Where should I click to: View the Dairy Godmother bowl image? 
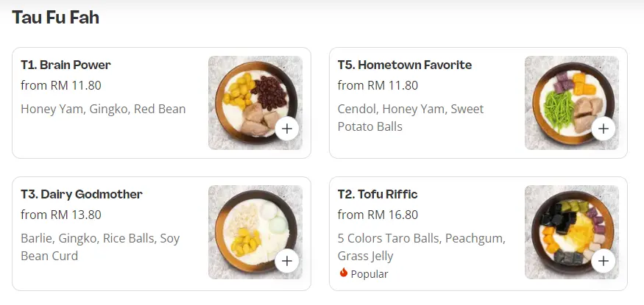[250, 228]
